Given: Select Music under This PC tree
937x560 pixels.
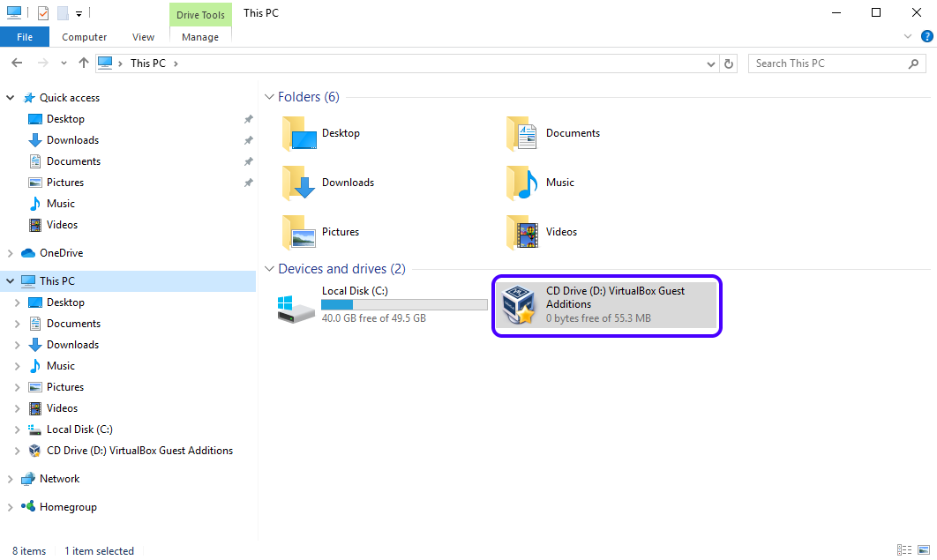Looking at the screenshot, I should pyautogui.click(x=60, y=366).
